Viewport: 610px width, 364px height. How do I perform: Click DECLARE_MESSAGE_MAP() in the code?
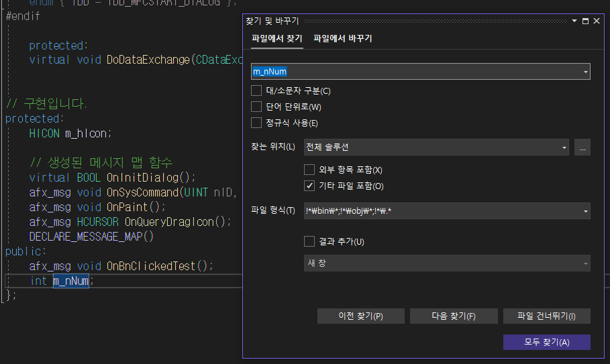[91, 237]
